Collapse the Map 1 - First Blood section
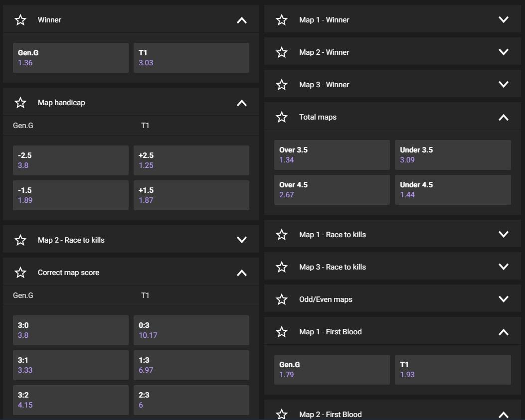 click(x=504, y=332)
